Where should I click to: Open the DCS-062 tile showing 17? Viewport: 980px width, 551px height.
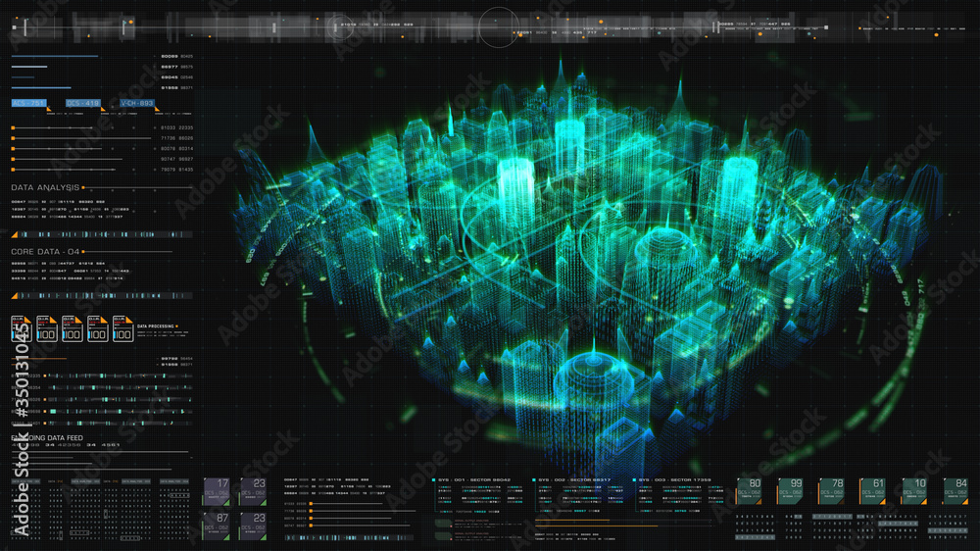(x=217, y=492)
